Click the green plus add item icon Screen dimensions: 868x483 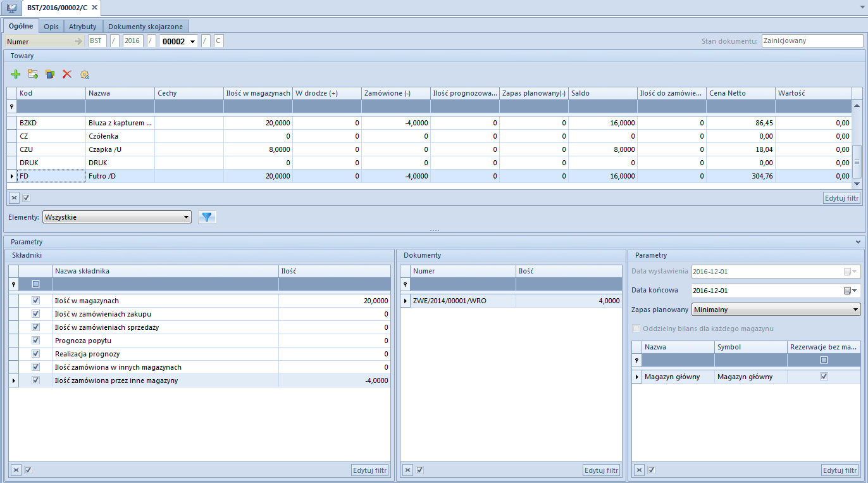click(16, 75)
